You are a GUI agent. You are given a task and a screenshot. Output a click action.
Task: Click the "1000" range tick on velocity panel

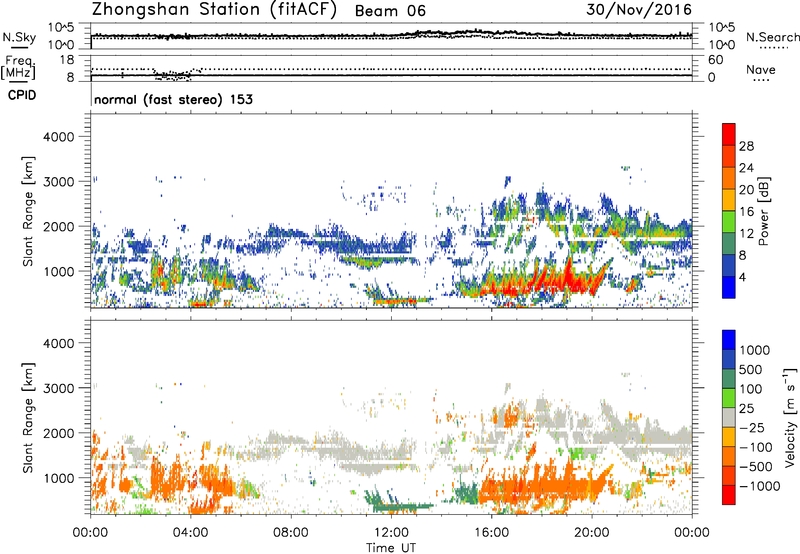[59, 478]
